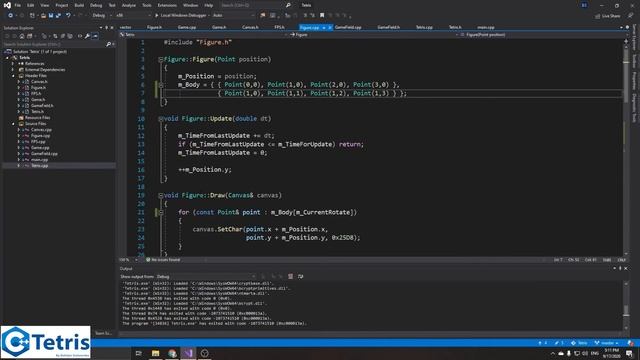Click the Undo arrow icon
640x360 pixels.
click(x=68, y=16)
